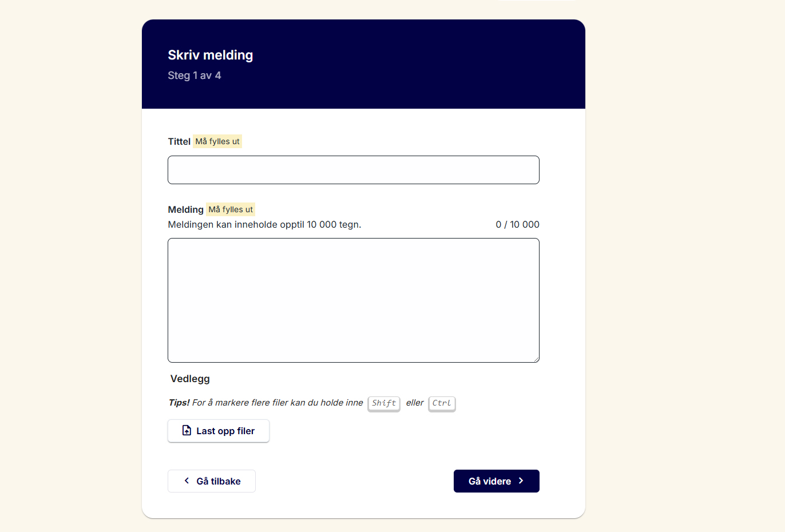
Task: Click the Tittel field label
Action: pos(179,141)
